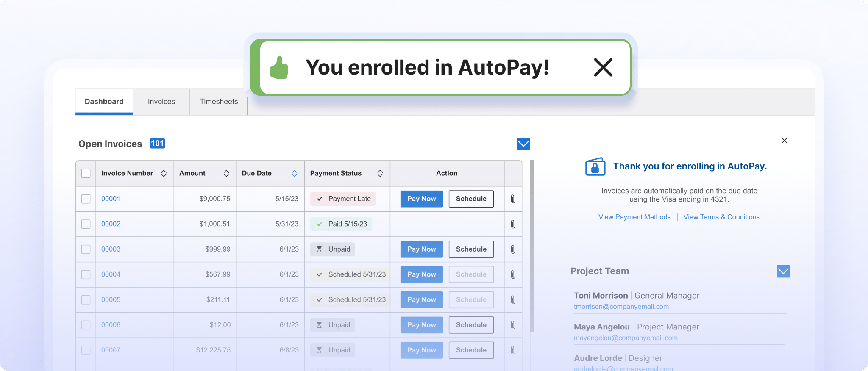The width and height of the screenshot is (868, 371).
Task: Check the box for invoice 00003
Action: pyautogui.click(x=86, y=249)
